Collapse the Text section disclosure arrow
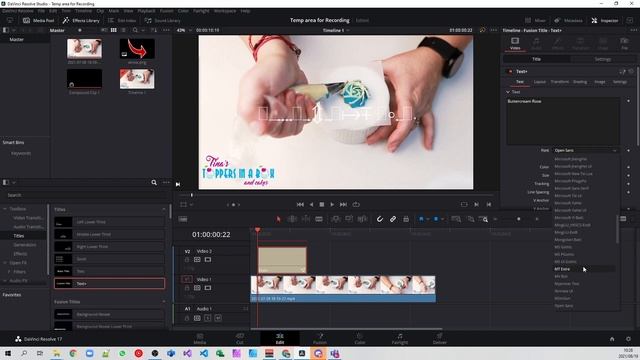640x360 pixels. pyautogui.click(x=508, y=92)
